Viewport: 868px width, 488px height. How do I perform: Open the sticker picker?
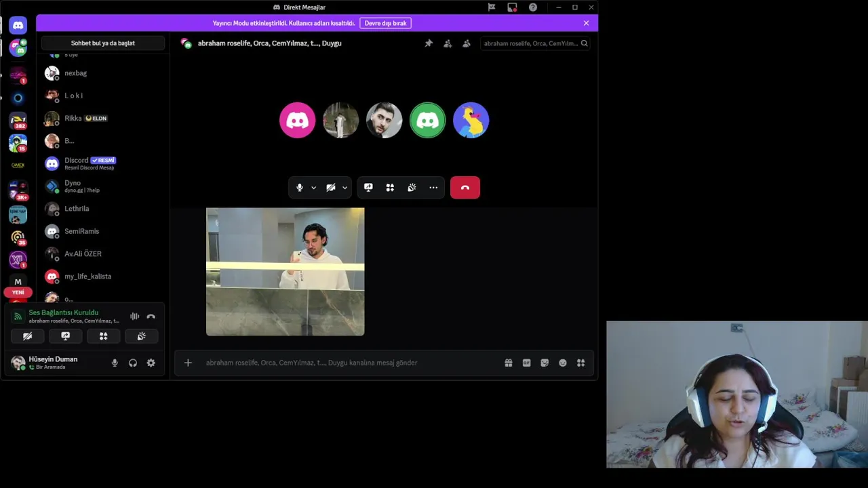point(545,363)
